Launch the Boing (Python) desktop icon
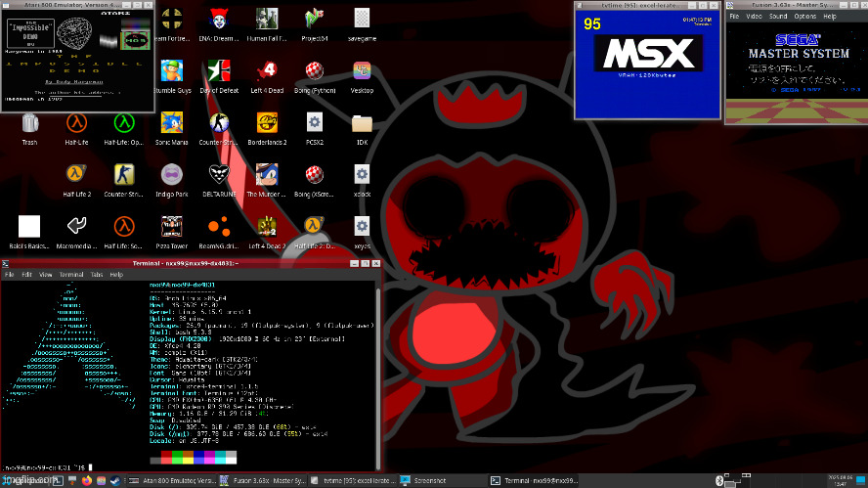The height and width of the screenshot is (488, 868). pos(315,70)
